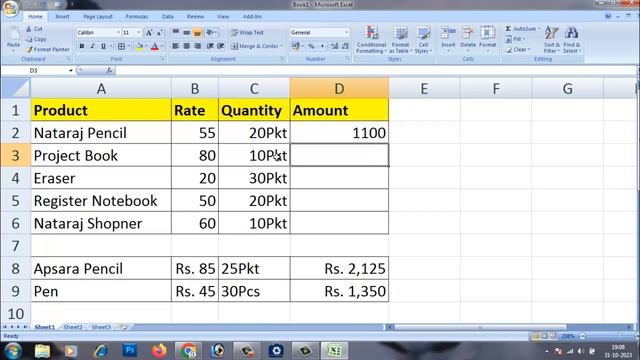Click the Windows Start orb
640x360 pixels.
tap(13, 351)
